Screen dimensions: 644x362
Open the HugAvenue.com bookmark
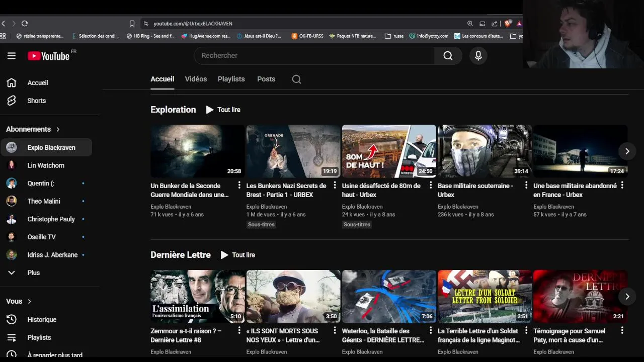pyautogui.click(x=206, y=36)
